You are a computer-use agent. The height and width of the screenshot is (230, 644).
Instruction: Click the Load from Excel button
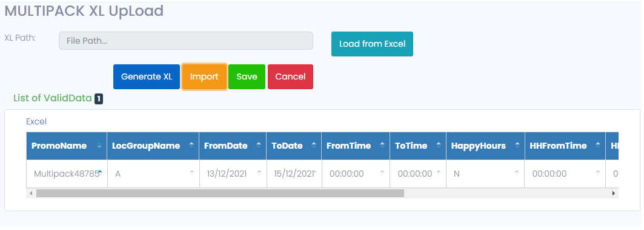pyautogui.click(x=372, y=44)
